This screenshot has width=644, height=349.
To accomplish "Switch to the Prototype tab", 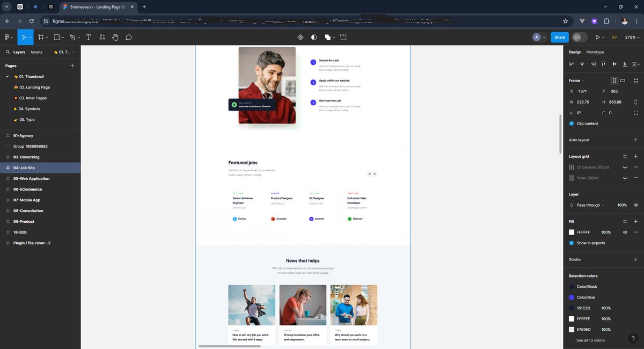I will point(595,52).
